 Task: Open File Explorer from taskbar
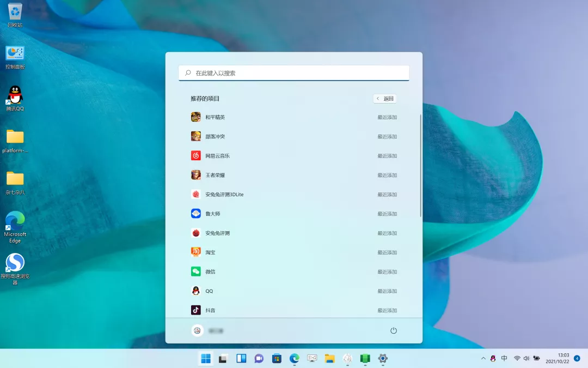(x=329, y=359)
